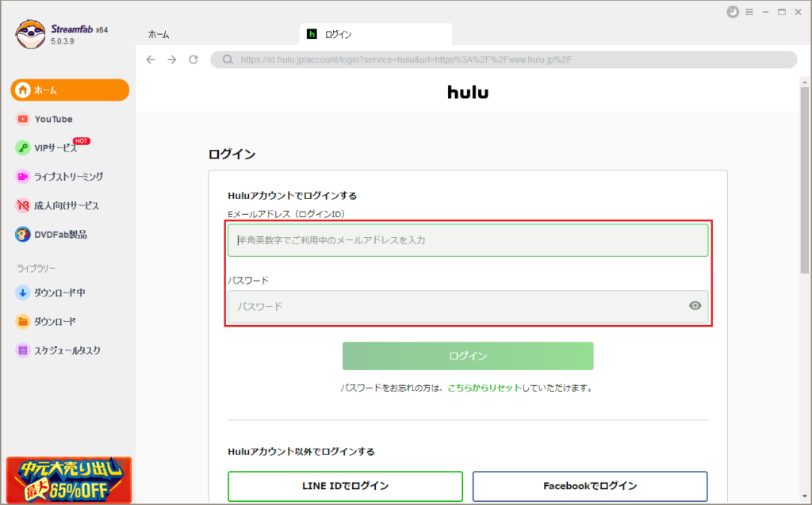
Task: Click the ライブラリー section label
Action: [36, 268]
